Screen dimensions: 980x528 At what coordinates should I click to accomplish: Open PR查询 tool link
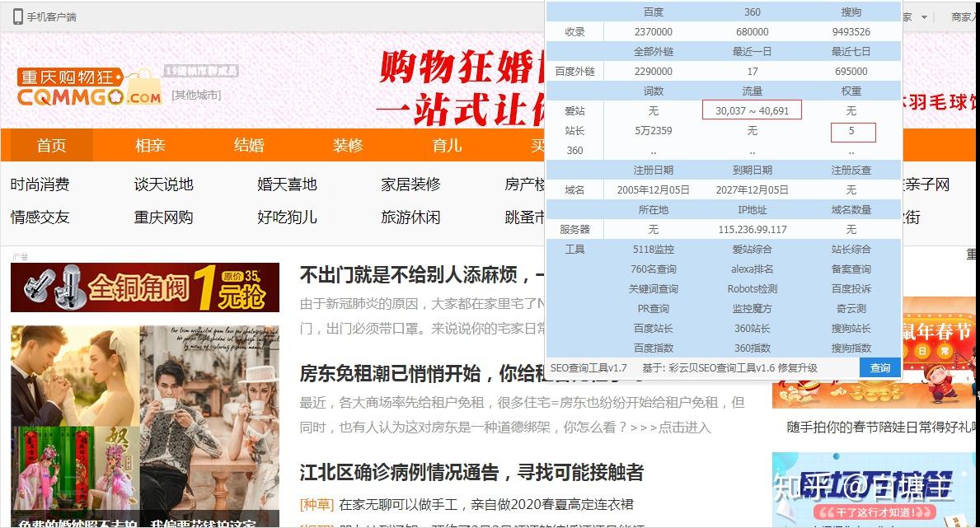click(x=653, y=309)
